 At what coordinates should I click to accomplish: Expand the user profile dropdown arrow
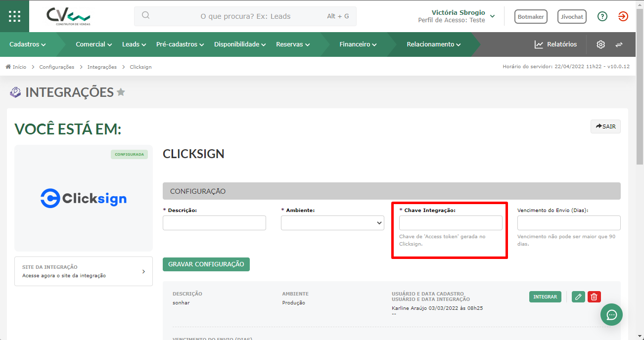pyautogui.click(x=492, y=16)
